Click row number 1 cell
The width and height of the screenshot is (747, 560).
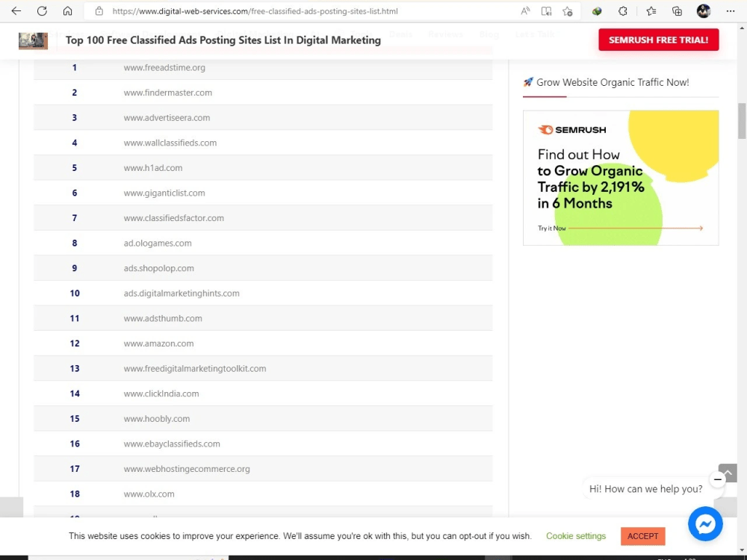[x=74, y=68]
